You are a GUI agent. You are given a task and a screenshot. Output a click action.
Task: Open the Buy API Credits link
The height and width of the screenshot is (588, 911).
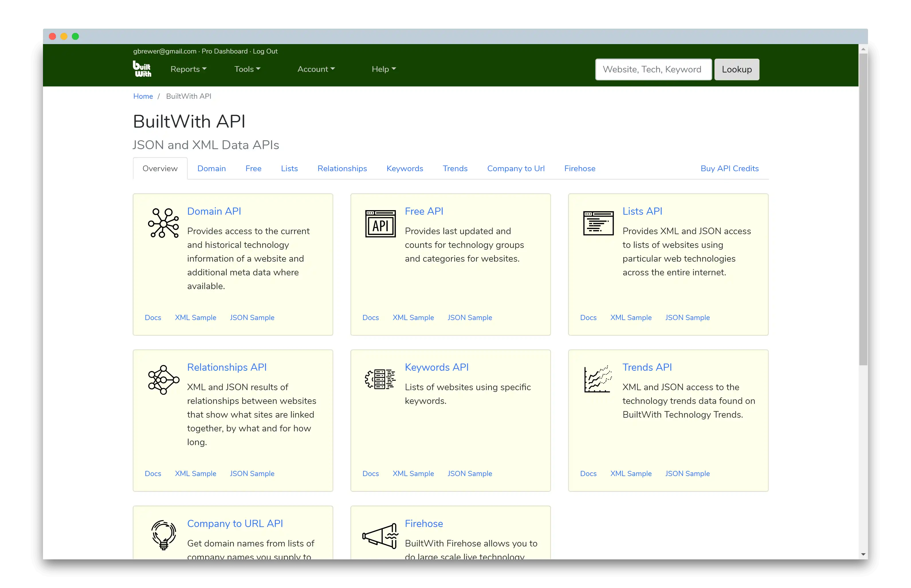tap(729, 168)
